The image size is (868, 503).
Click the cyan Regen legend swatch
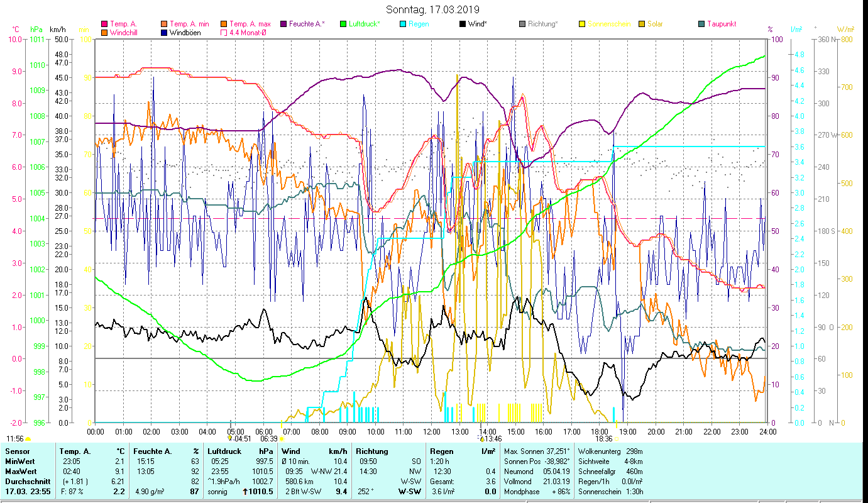pos(402,25)
